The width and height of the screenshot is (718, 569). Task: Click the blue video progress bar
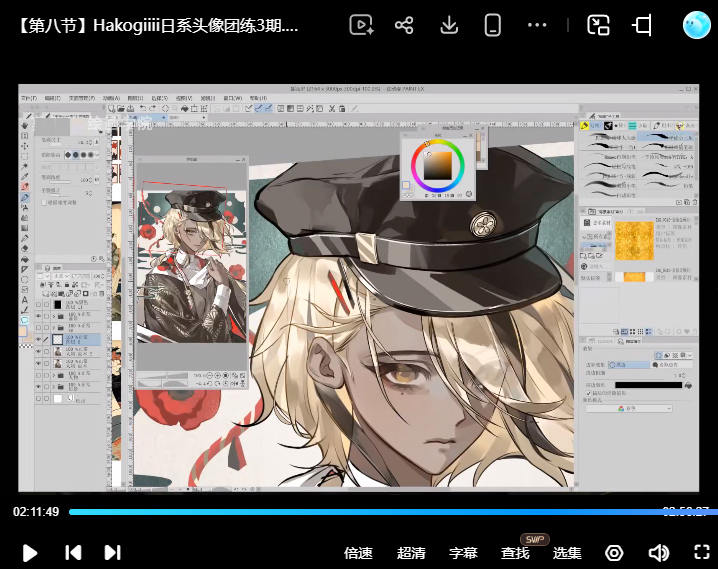(x=393, y=512)
